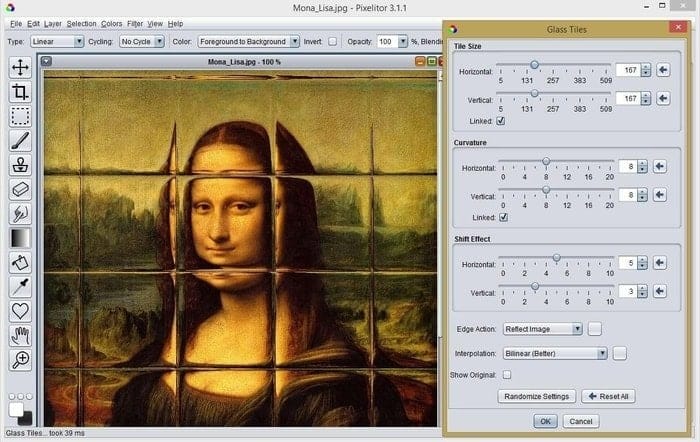The width and height of the screenshot is (700, 442).
Task: Open the Edit menu
Action: pyautogui.click(x=33, y=24)
